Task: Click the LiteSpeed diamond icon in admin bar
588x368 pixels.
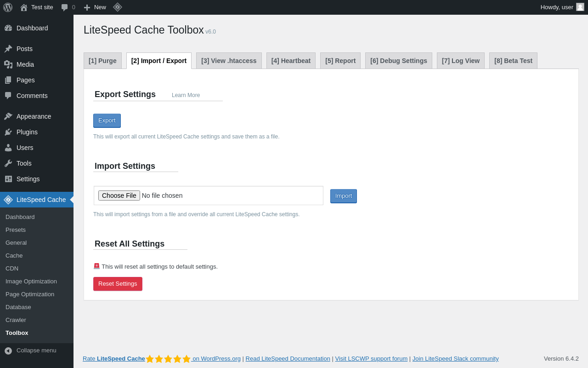Action: 118,7
